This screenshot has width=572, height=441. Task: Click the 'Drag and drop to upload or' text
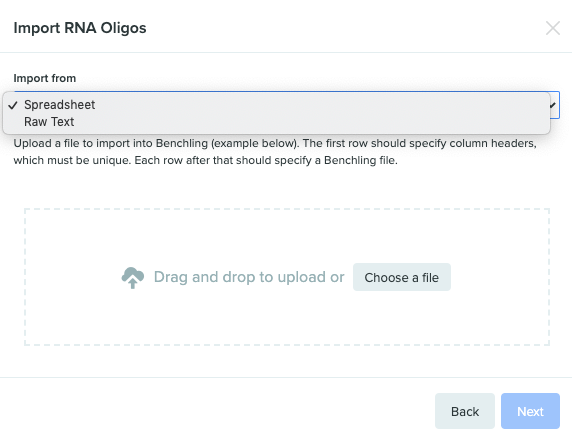coord(249,277)
